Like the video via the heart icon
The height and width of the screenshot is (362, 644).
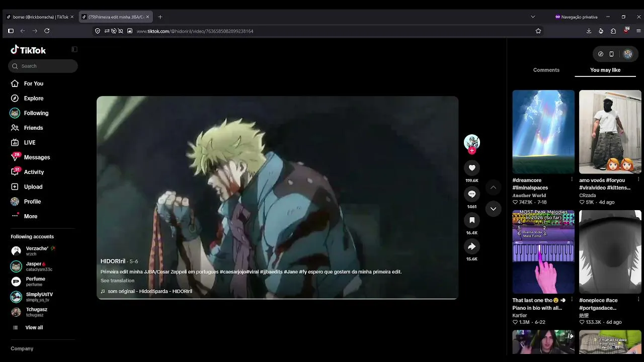pos(472,168)
